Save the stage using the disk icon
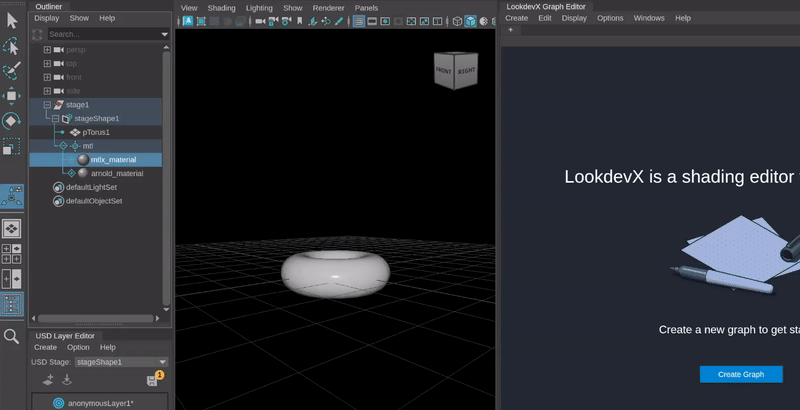 [x=152, y=381]
